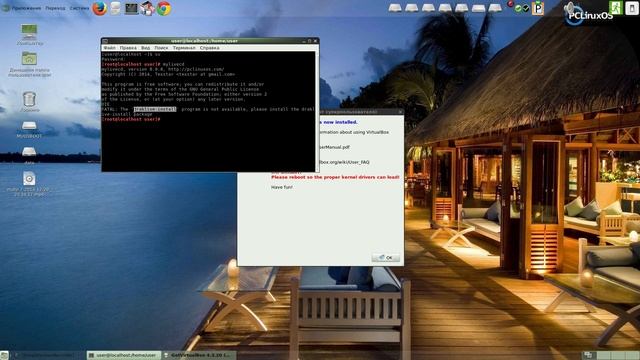Image resolution: width=640 pixels, height=360 pixels.
Task: Click the black checkmark tray icon
Action: [526, 8]
